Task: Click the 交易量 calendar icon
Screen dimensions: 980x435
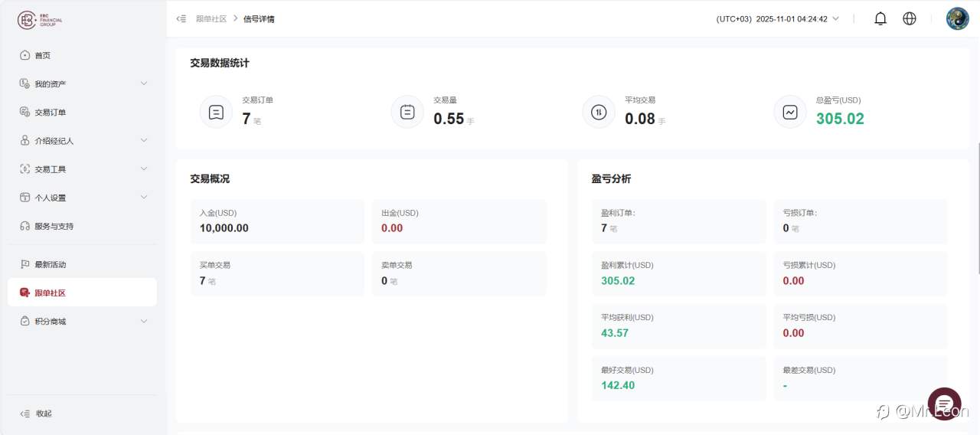Action: (x=407, y=112)
